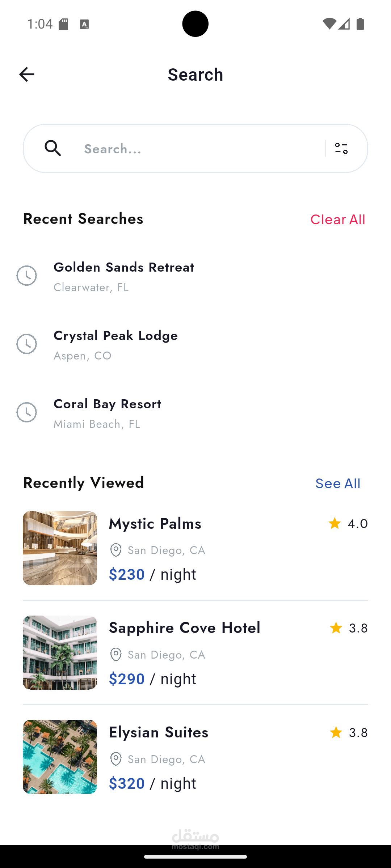Open the Sapphire Cove Hotel thumbnail
This screenshot has width=391, height=868.
click(x=60, y=652)
